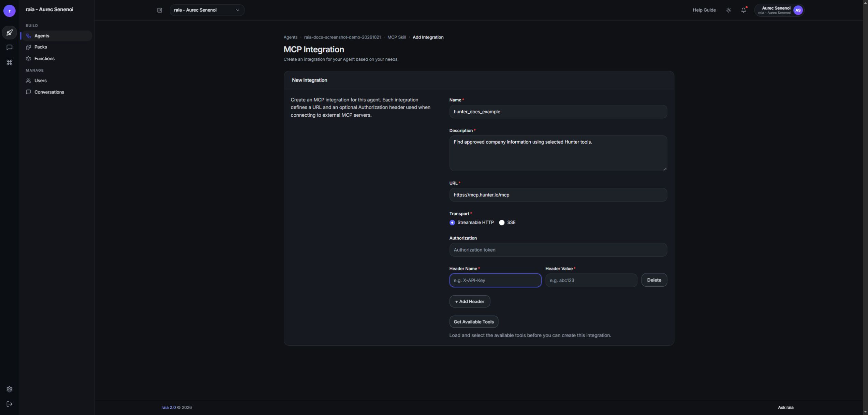Open Agents in the sidebar
The image size is (868, 415).
(x=57, y=36)
